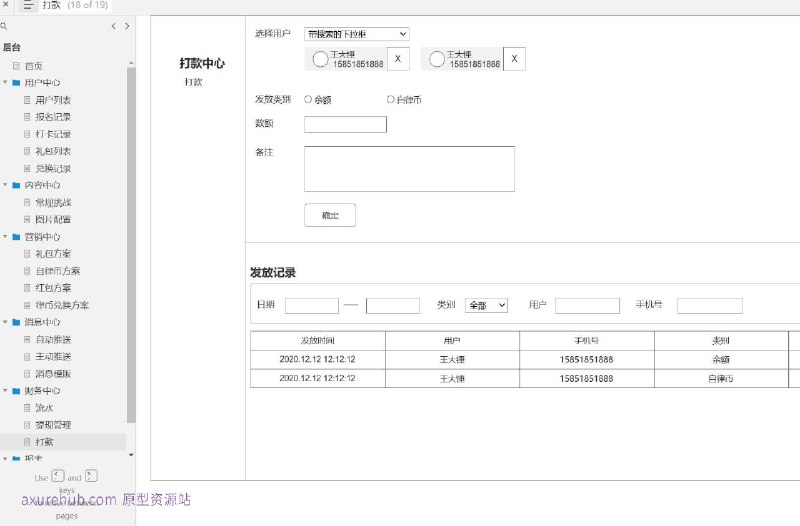The image size is (800, 526).
Task: Click the 余额 cell in first record
Action: 721,359
